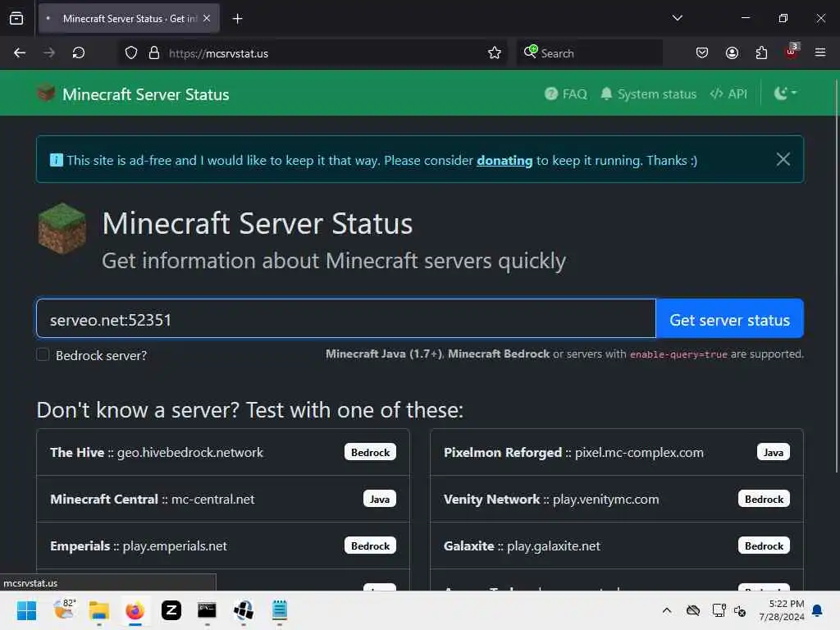840x630 pixels.
Task: Open File Explorer from taskbar
Action: 99,610
